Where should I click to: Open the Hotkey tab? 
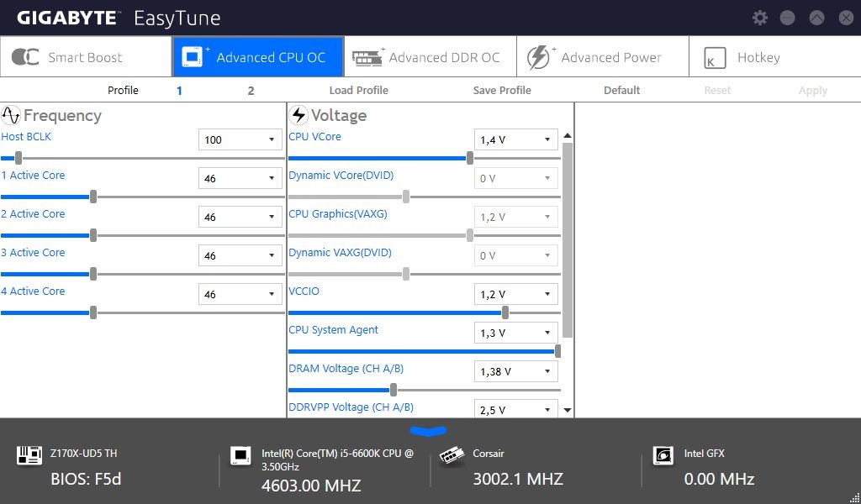click(x=774, y=57)
